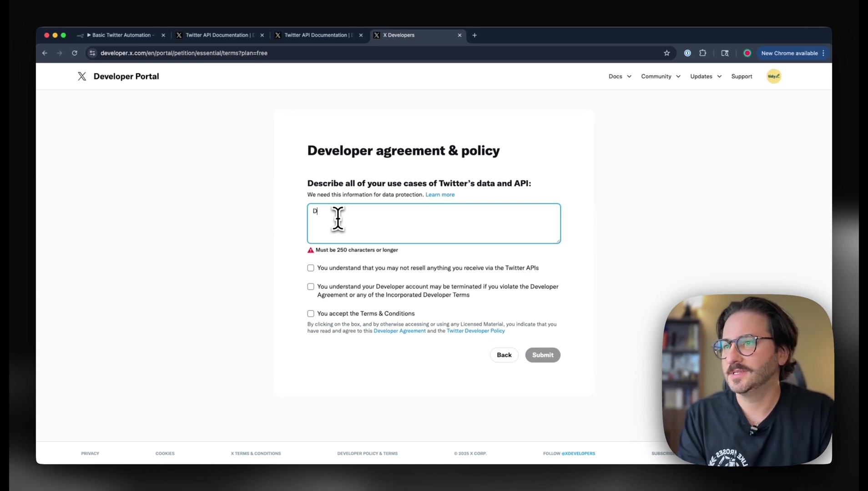Click the site information icon beside URL
This screenshot has width=868, height=491.
point(92,53)
